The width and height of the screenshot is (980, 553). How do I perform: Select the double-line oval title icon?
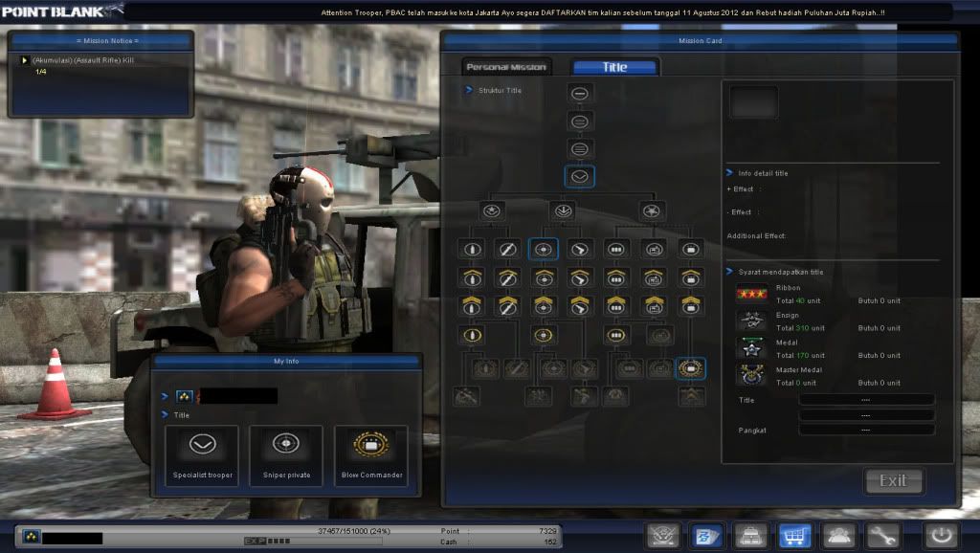click(x=579, y=122)
